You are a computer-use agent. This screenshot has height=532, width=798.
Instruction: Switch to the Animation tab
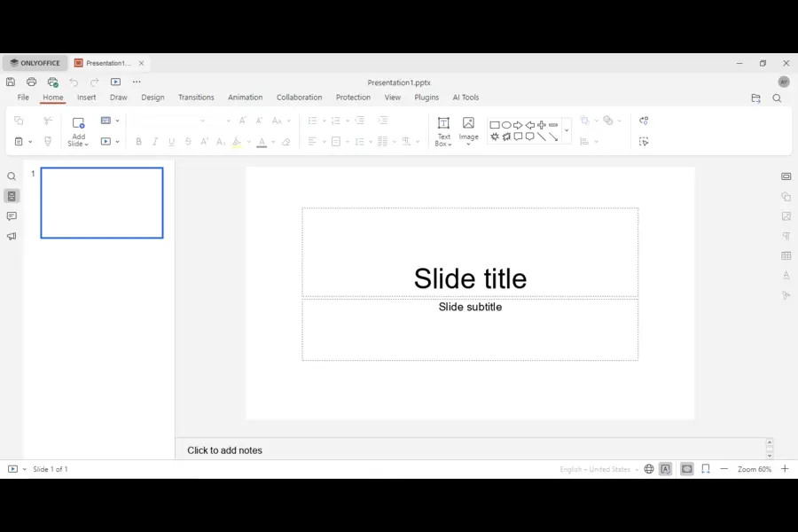pyautogui.click(x=246, y=98)
